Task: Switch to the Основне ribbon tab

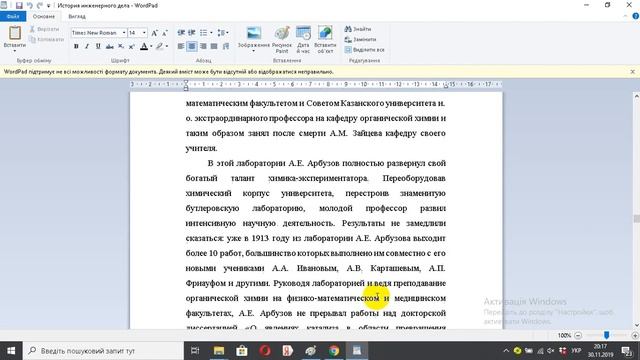Action: (x=44, y=16)
